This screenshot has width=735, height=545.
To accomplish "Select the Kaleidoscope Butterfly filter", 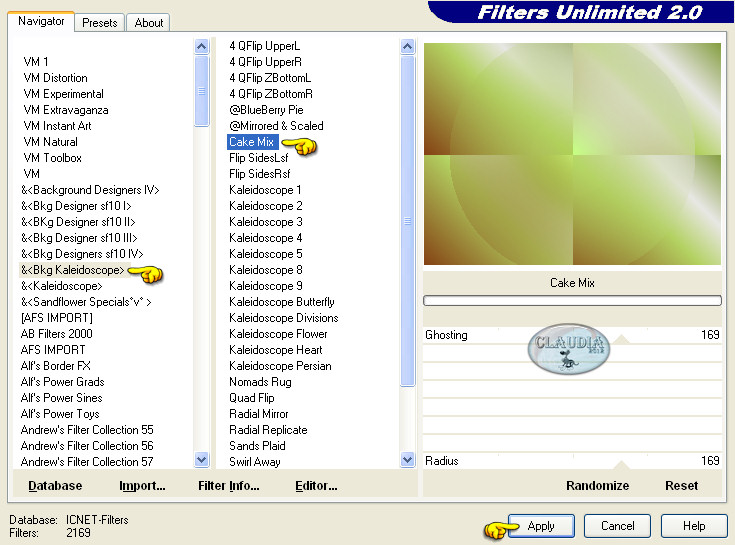I will pos(282,302).
